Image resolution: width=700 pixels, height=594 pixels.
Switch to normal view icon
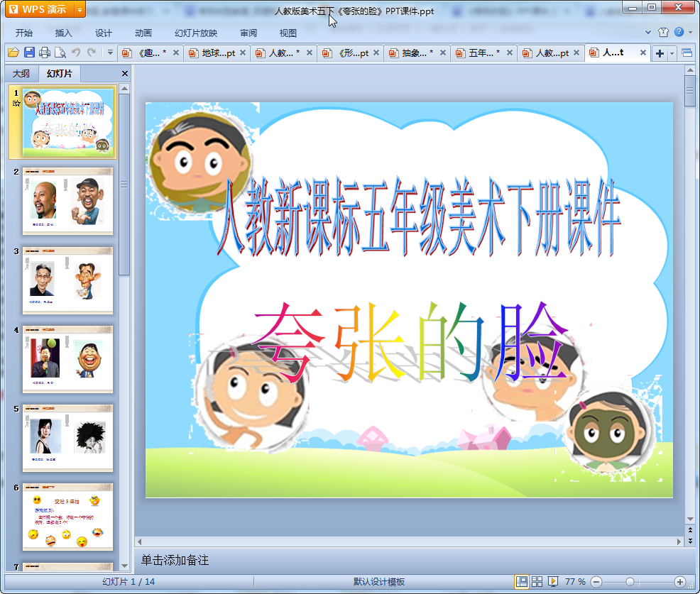521,581
